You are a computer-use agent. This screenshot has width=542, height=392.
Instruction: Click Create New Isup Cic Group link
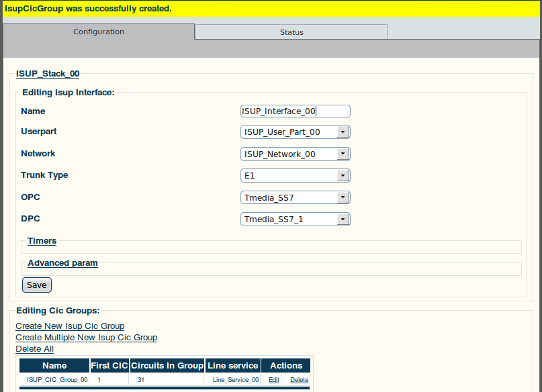pos(70,326)
